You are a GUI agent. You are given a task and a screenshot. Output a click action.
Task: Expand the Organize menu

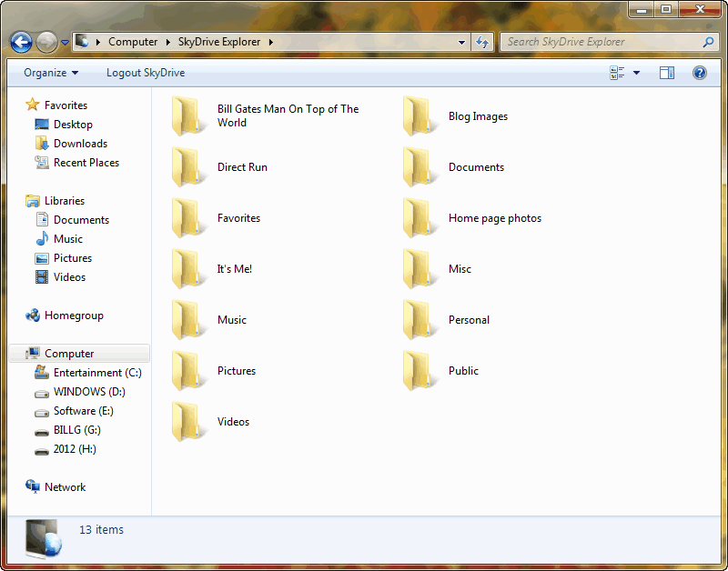coord(51,73)
